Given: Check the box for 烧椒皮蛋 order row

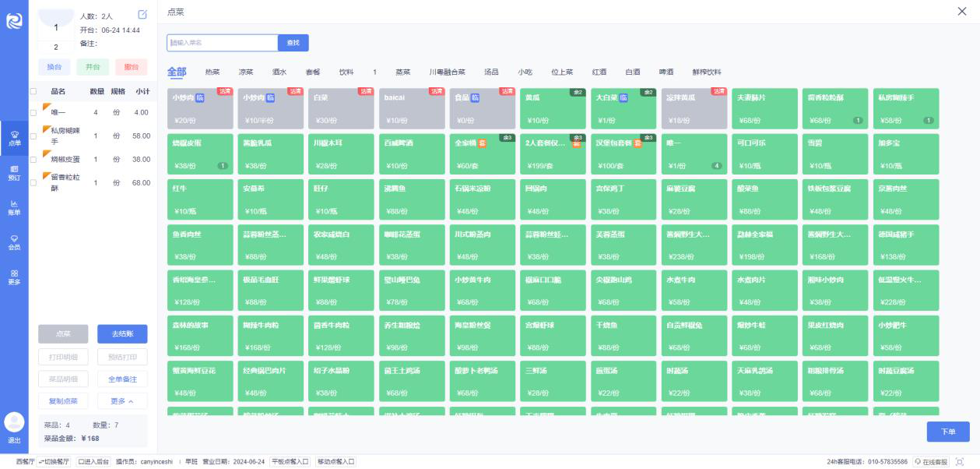Looking at the screenshot, I should 33,160.
